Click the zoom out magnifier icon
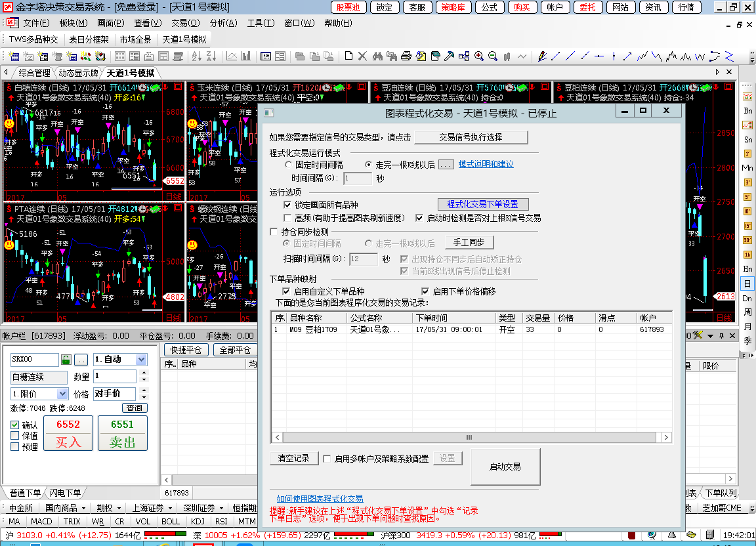 tap(493, 56)
